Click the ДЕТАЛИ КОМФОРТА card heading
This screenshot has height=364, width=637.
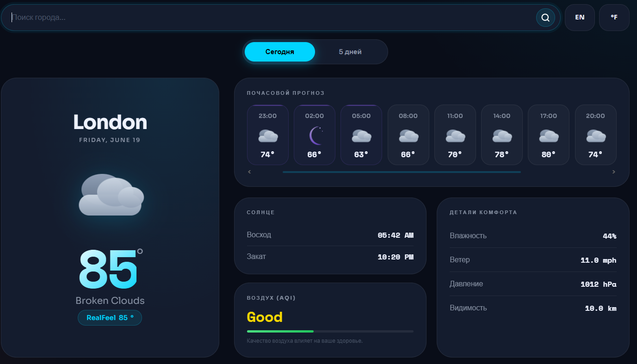pos(483,212)
